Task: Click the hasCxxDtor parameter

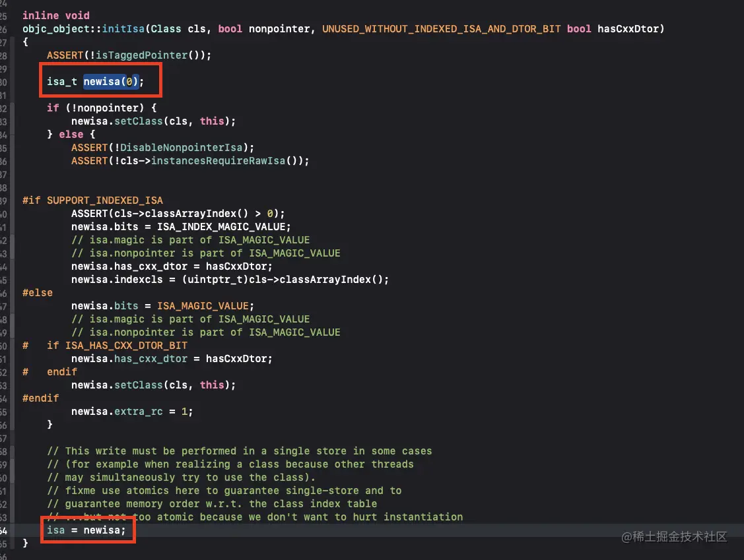Action: point(628,29)
